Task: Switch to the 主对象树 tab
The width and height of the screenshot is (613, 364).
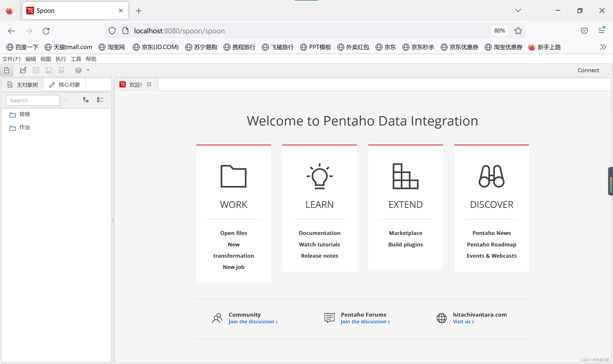Action: (x=23, y=85)
